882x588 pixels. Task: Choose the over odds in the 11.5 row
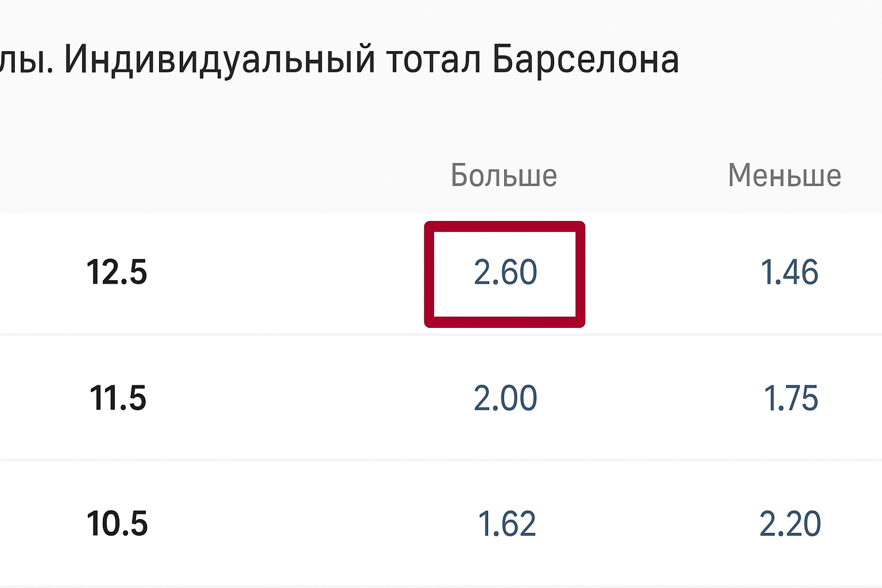pos(505,399)
